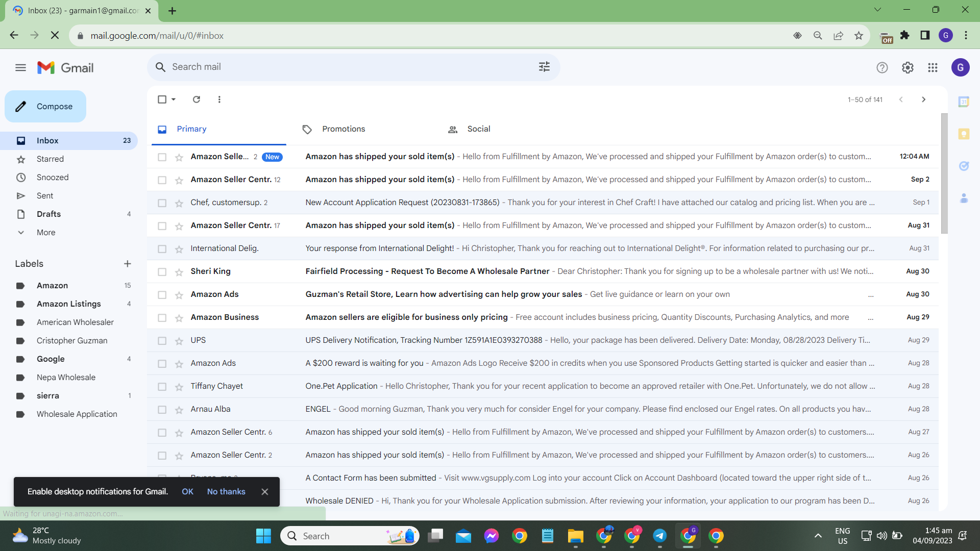Open the Starred folder
Image resolution: width=980 pixels, height=551 pixels.
point(69,159)
